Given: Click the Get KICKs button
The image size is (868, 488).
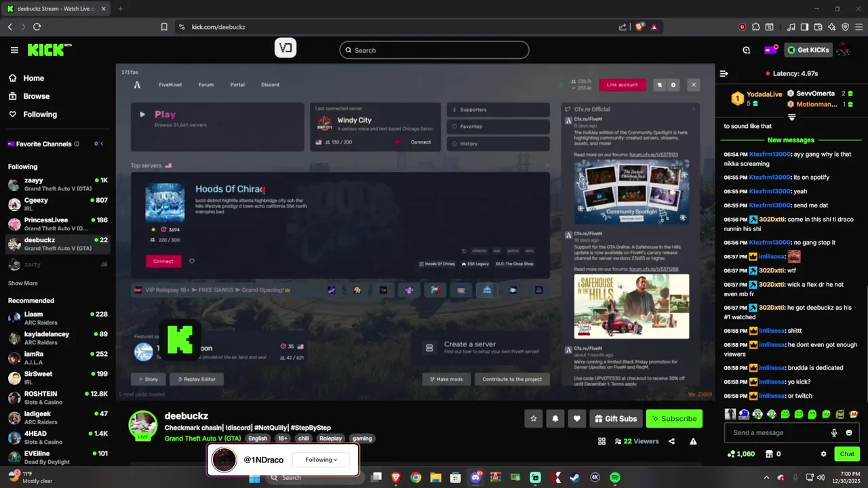Looking at the screenshot, I should tap(808, 50).
